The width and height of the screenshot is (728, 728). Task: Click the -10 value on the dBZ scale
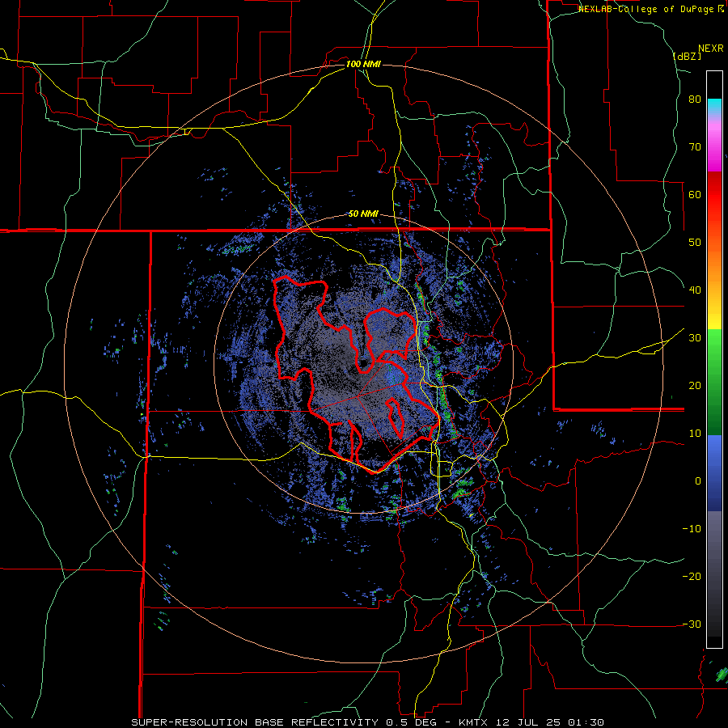tap(692, 529)
